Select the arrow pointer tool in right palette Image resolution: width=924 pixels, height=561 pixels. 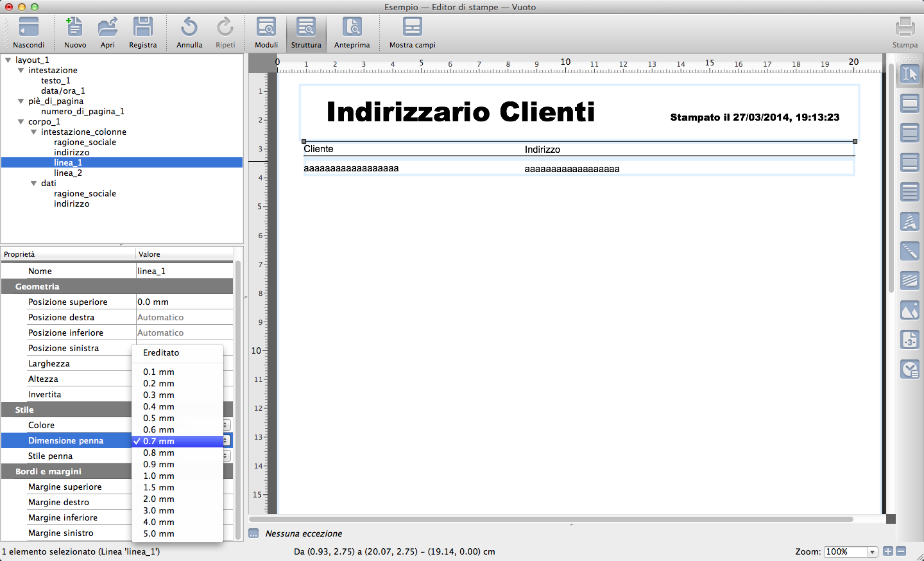point(910,74)
